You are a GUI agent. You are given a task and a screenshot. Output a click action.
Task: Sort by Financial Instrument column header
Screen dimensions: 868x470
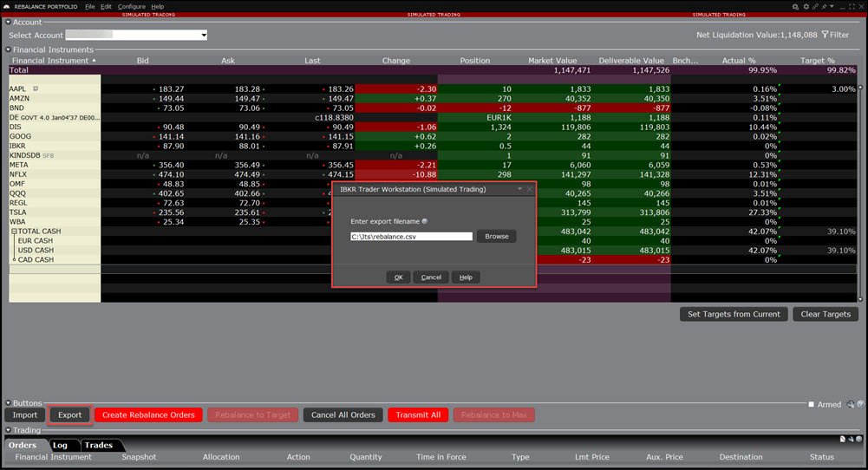[x=55, y=61]
